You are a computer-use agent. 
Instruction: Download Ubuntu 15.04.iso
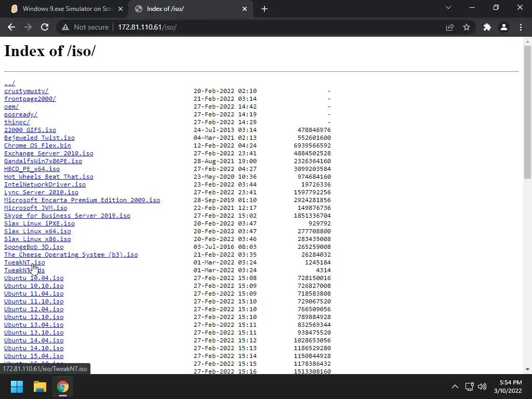coord(34,356)
